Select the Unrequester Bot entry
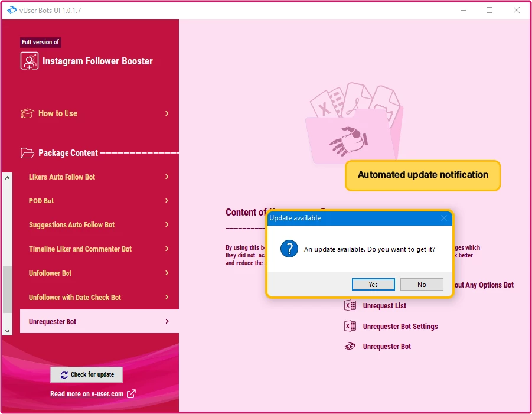 99,321
